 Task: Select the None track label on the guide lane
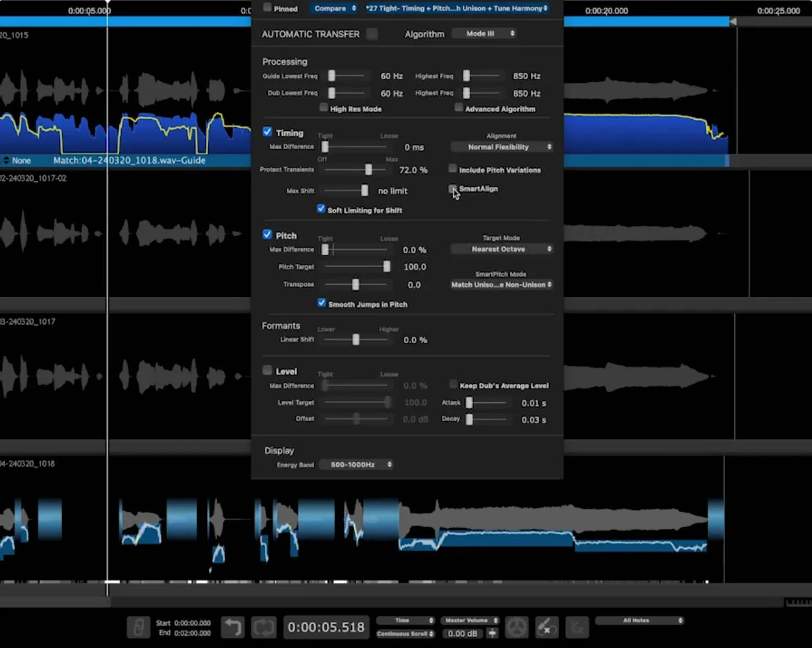21,161
